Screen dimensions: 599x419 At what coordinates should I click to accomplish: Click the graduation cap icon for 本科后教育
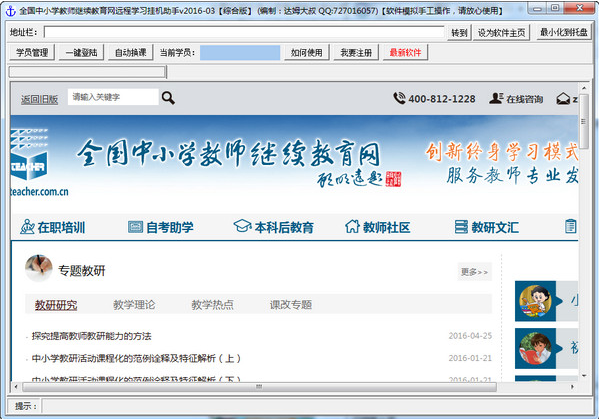242,226
